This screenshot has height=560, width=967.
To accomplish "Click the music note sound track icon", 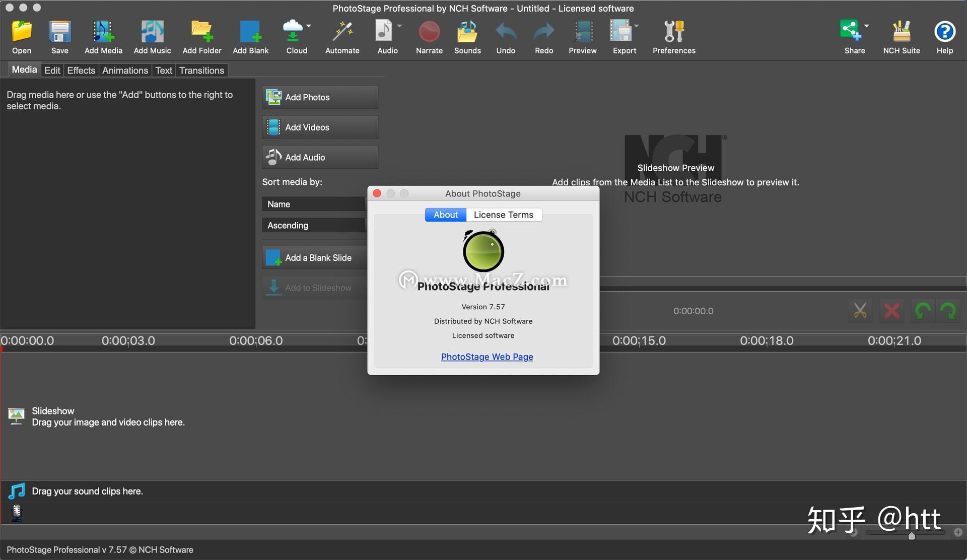I will tap(17, 491).
